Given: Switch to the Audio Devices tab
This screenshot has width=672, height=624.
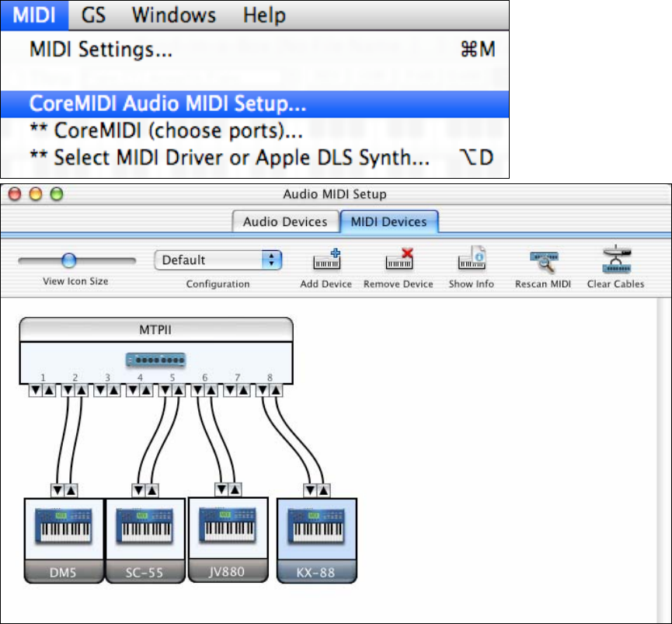Looking at the screenshot, I should tap(285, 221).
